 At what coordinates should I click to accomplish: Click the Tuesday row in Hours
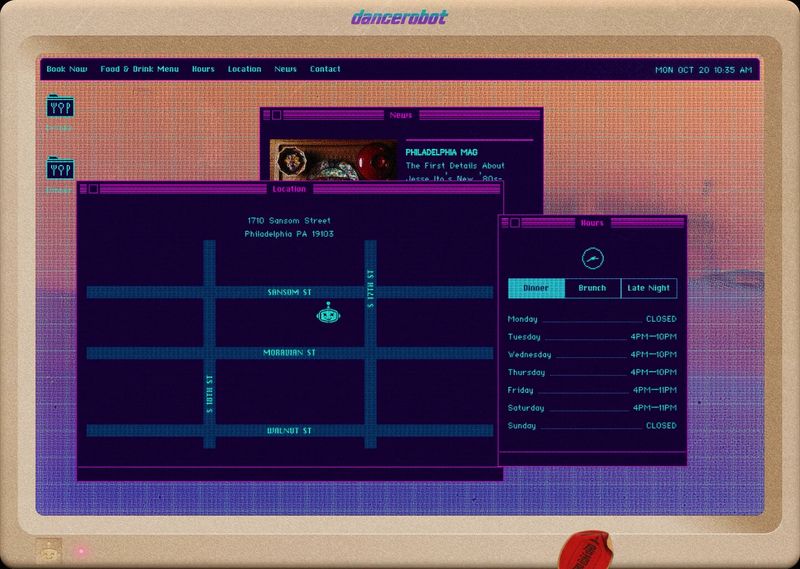pos(592,337)
